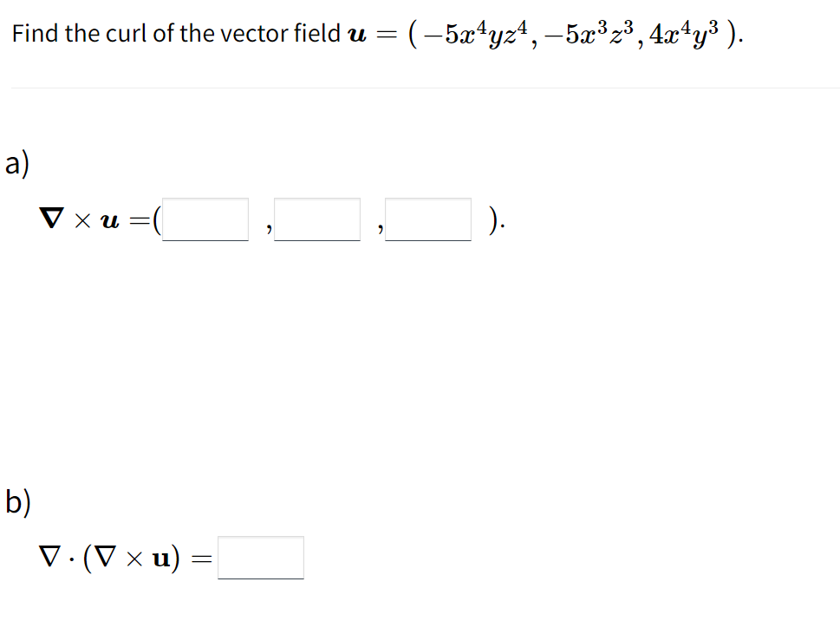Click the question text about finding the curl
Screen dimensions: 840x634
click(x=173, y=33)
